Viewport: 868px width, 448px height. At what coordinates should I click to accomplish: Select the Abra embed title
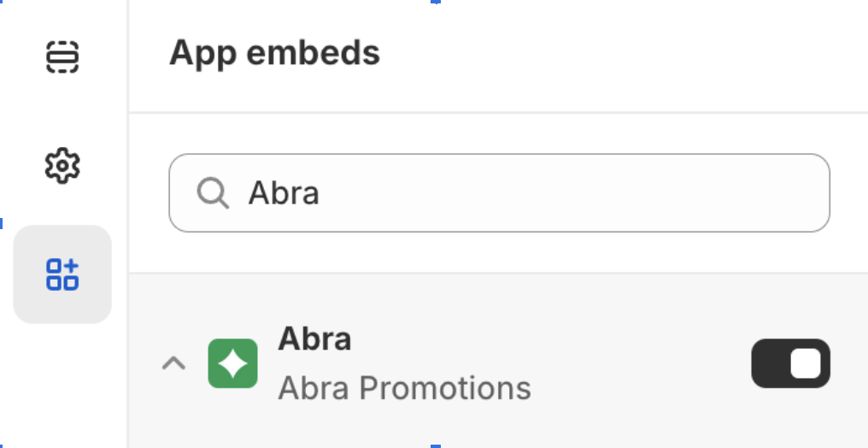click(314, 339)
